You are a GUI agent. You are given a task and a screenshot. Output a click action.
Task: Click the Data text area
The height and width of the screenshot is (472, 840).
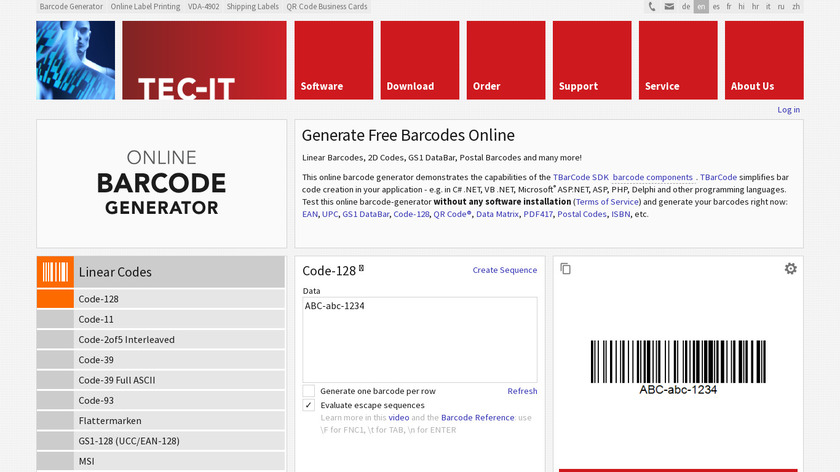point(420,340)
